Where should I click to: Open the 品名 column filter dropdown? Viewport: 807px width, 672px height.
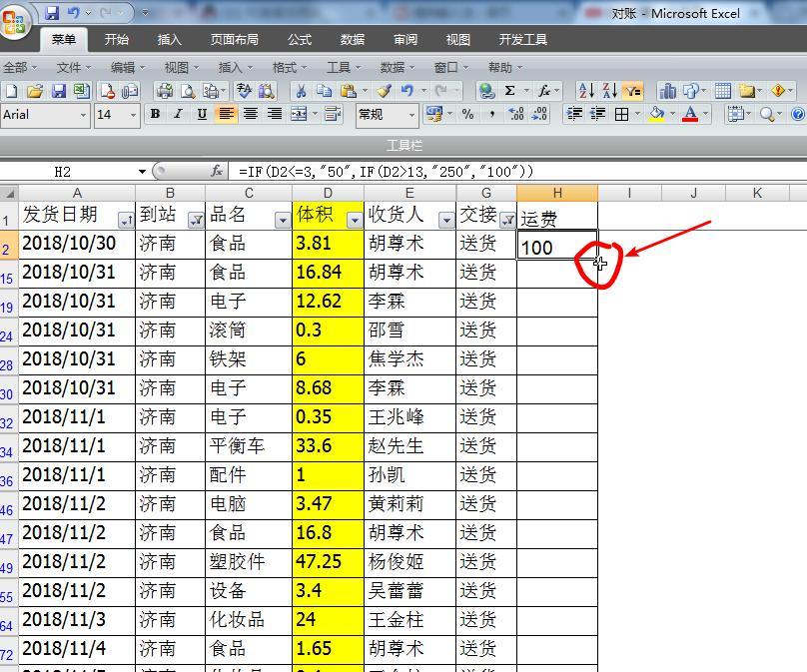point(283,221)
